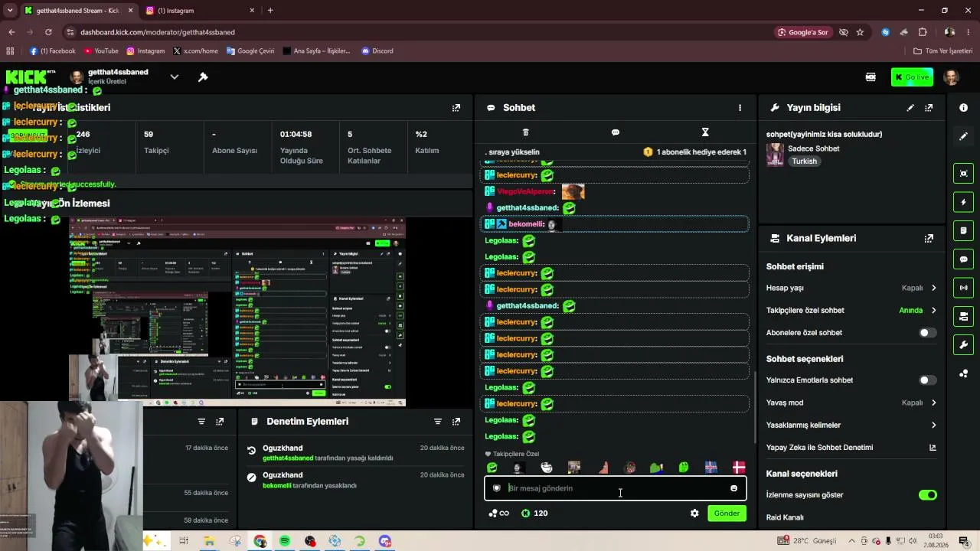Image resolution: width=980 pixels, height=551 pixels.
Task: Click the speech bubble icon in chat toolbar
Action: click(x=616, y=132)
